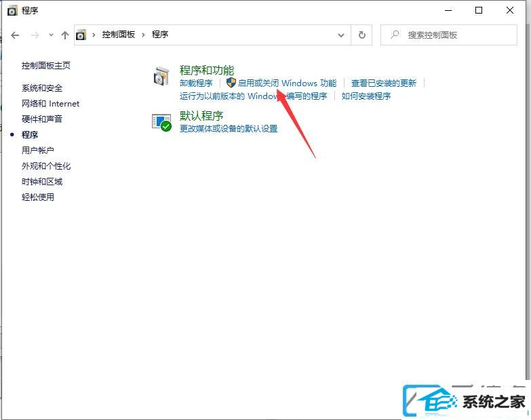
Task: Click the window title bar program icon
Action: [x=12, y=11]
